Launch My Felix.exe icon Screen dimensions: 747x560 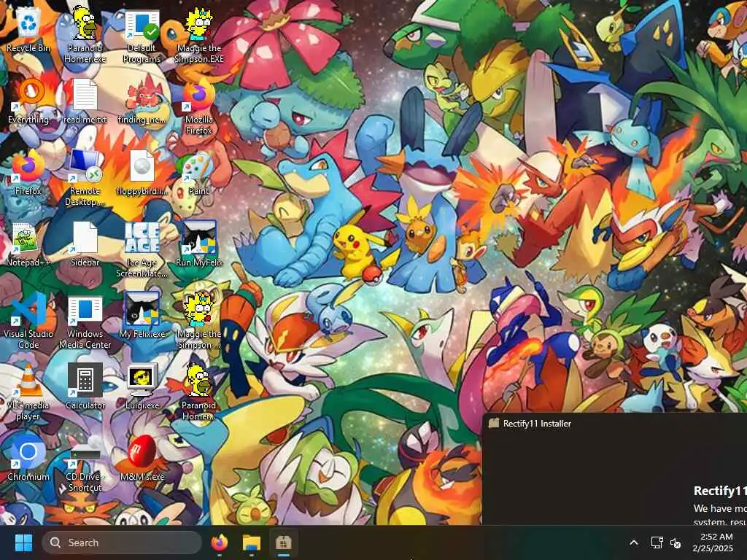click(142, 315)
